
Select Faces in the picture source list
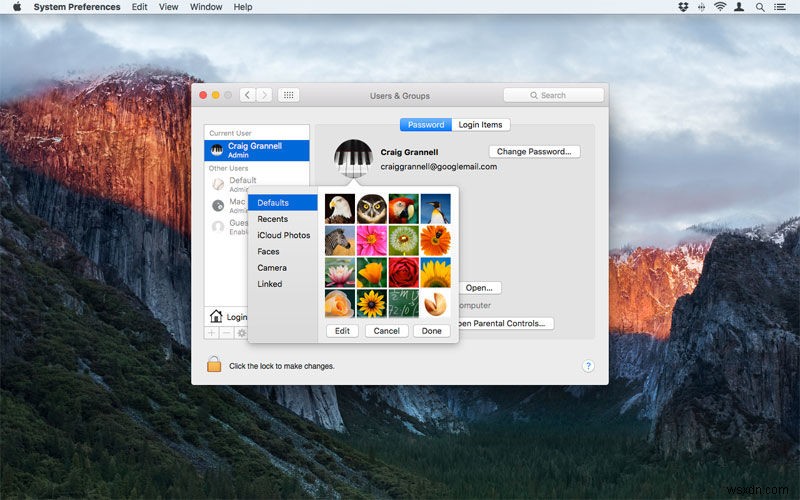[x=268, y=252]
